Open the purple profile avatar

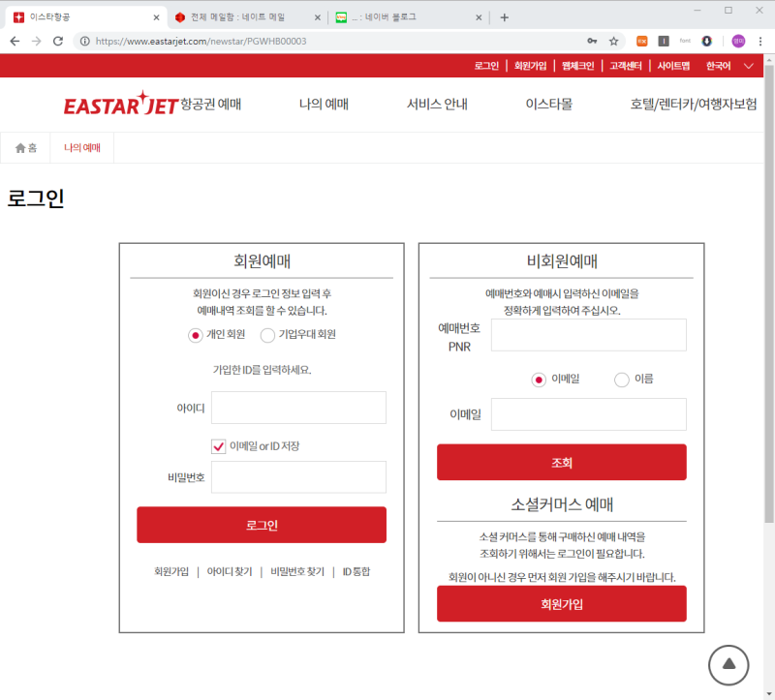pos(738,41)
